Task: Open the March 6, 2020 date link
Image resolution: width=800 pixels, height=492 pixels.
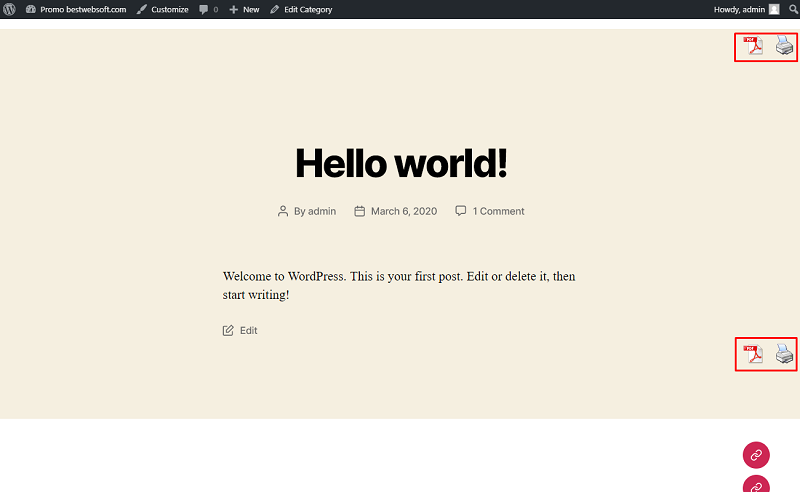Action: [x=404, y=211]
